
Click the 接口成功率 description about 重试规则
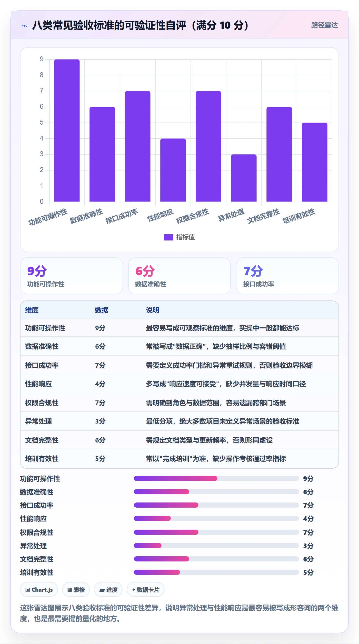(229, 365)
